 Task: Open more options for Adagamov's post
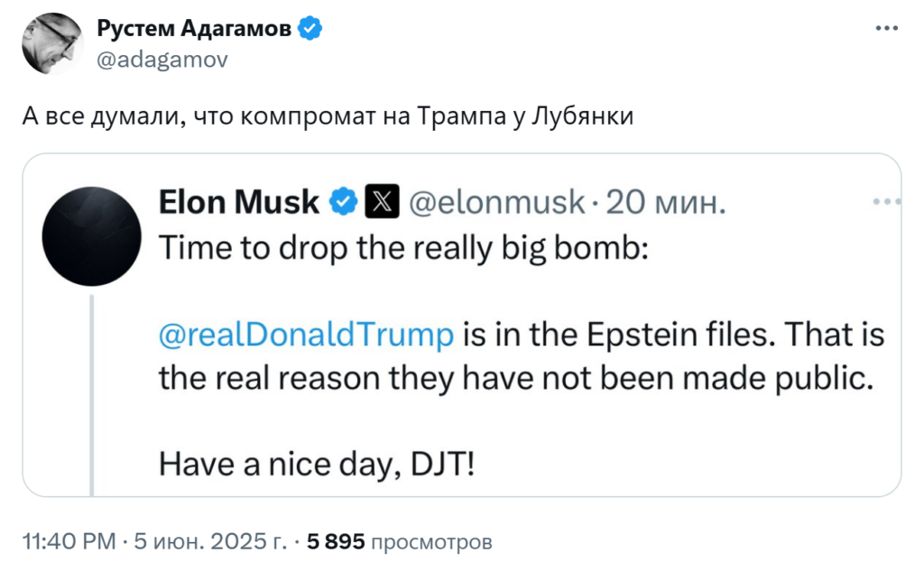click(886, 28)
